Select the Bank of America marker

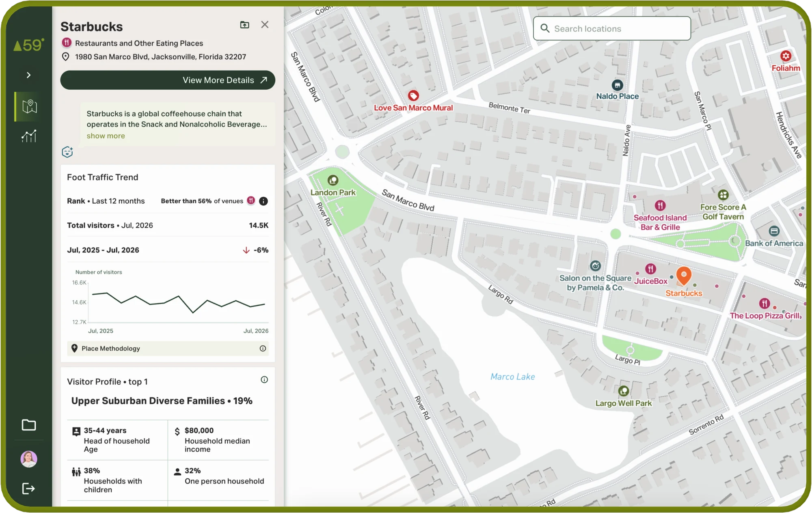tap(774, 231)
